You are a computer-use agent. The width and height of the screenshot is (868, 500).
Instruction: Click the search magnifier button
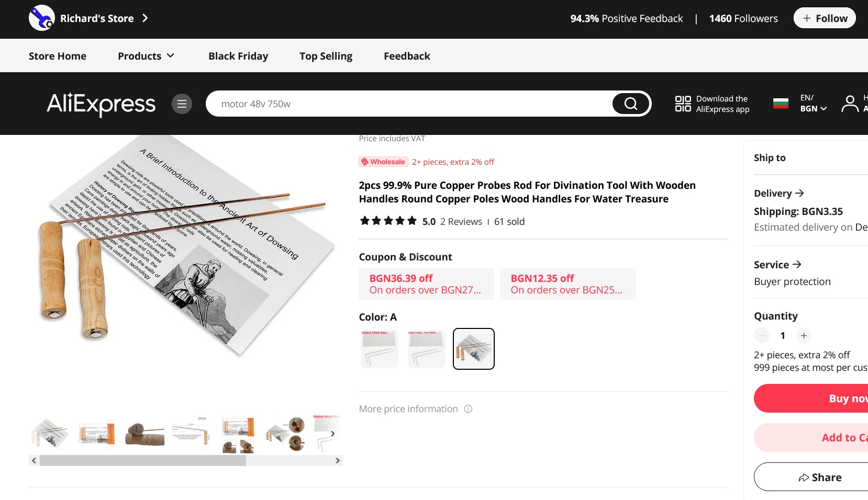tap(631, 104)
